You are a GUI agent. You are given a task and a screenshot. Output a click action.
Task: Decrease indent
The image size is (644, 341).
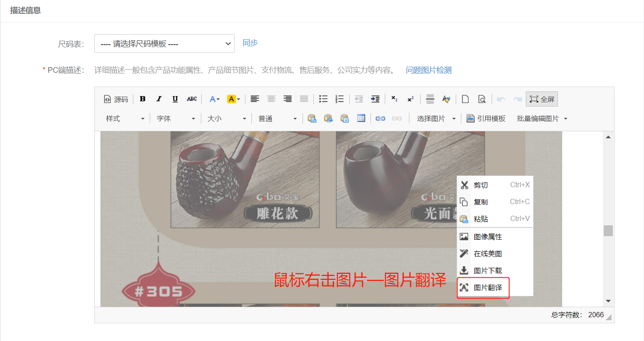(359, 99)
